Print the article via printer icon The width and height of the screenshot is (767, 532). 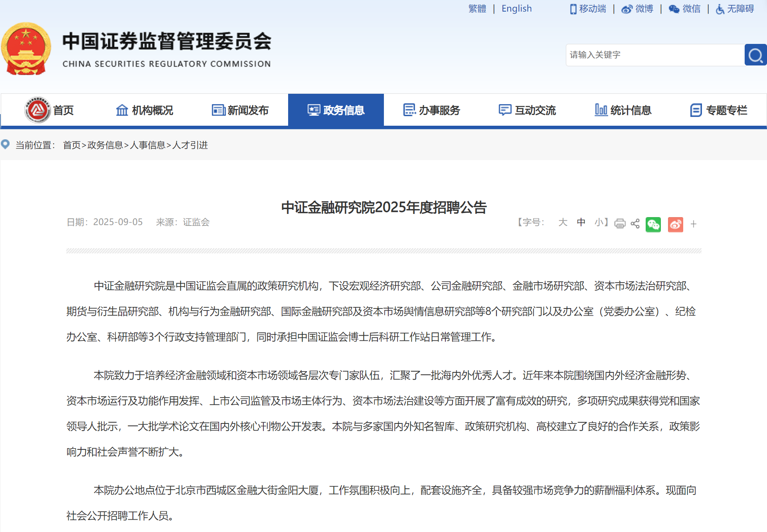click(620, 224)
